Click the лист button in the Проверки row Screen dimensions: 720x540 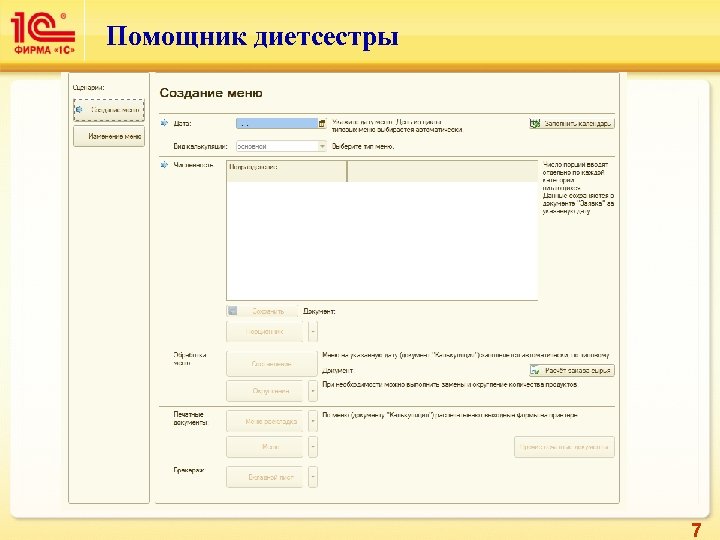coord(265,477)
